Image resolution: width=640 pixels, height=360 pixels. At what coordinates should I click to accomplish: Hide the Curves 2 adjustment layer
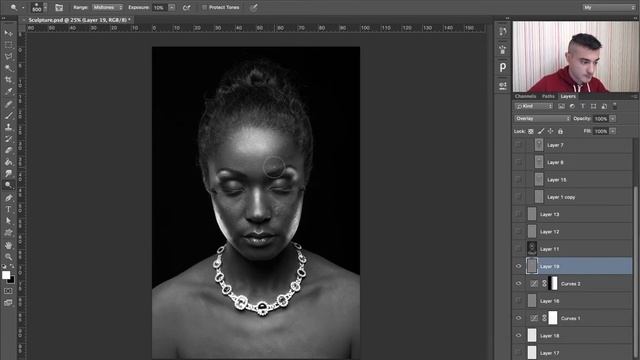point(518,284)
